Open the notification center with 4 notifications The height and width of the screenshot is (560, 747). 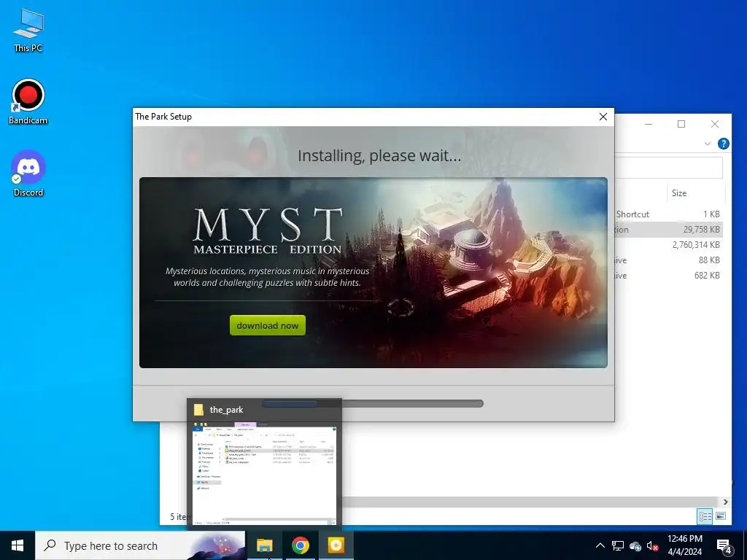(x=724, y=545)
